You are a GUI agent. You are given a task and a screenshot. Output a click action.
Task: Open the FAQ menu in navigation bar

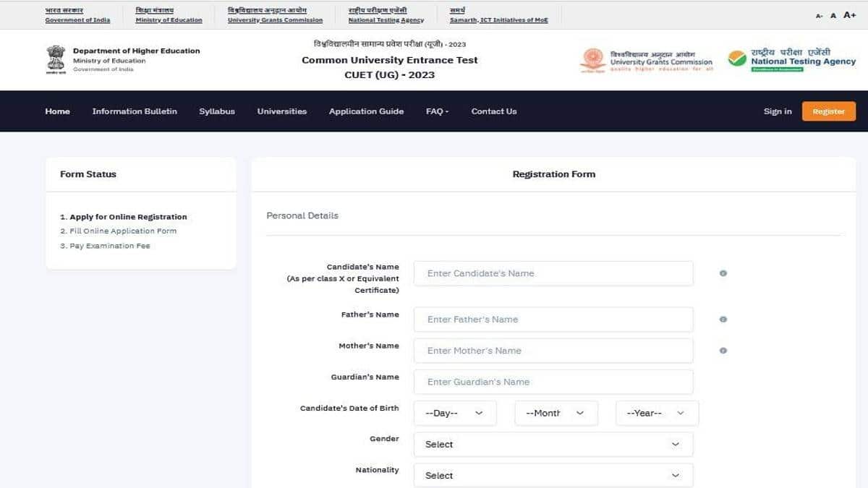[x=437, y=111]
